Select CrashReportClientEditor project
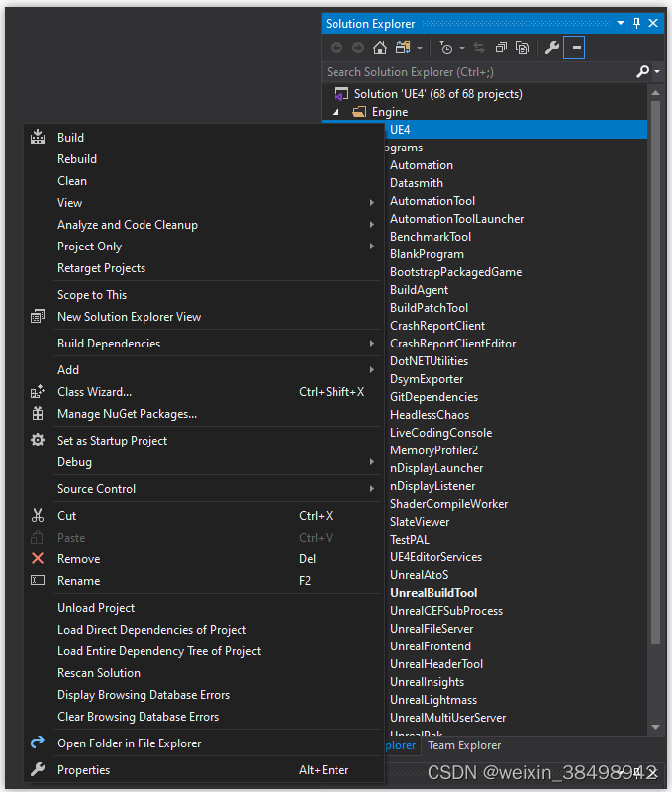 (453, 344)
